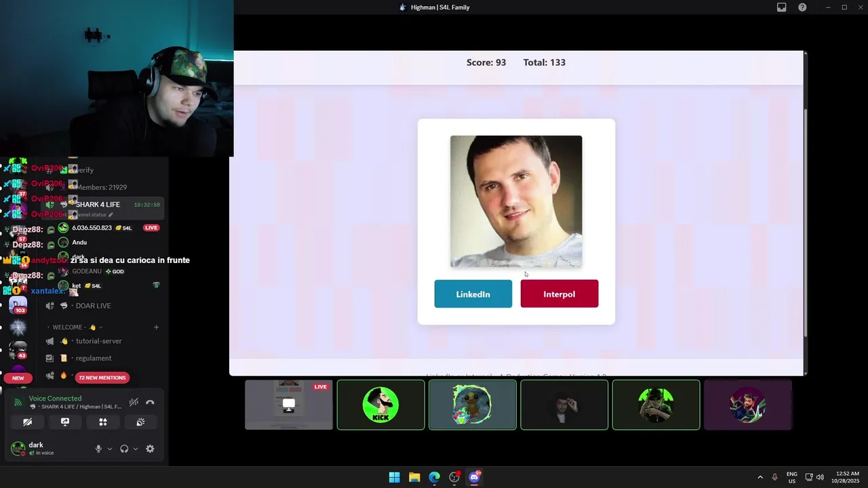Select the dark photo participant tile
Image resolution: width=868 pixels, height=488 pixels.
click(x=564, y=405)
